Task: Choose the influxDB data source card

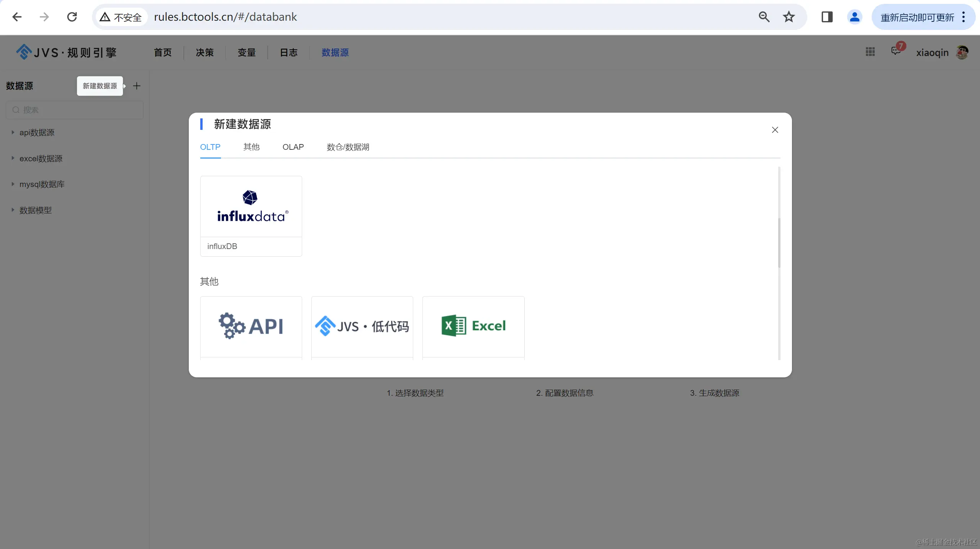Action: pos(251,216)
